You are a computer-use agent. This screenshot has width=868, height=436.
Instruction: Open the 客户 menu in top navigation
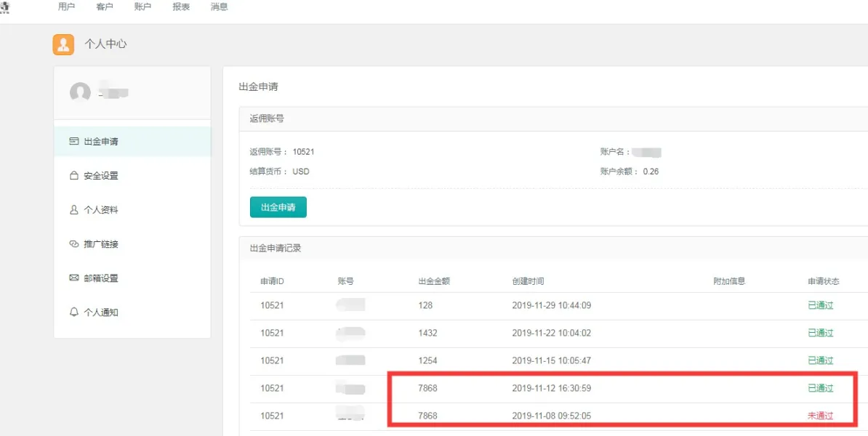pos(105,7)
